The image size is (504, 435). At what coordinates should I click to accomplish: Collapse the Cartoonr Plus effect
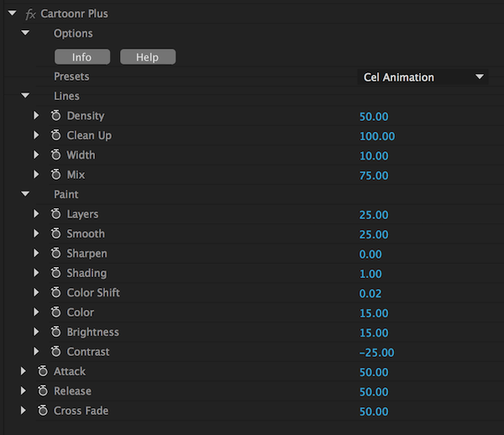(x=12, y=13)
